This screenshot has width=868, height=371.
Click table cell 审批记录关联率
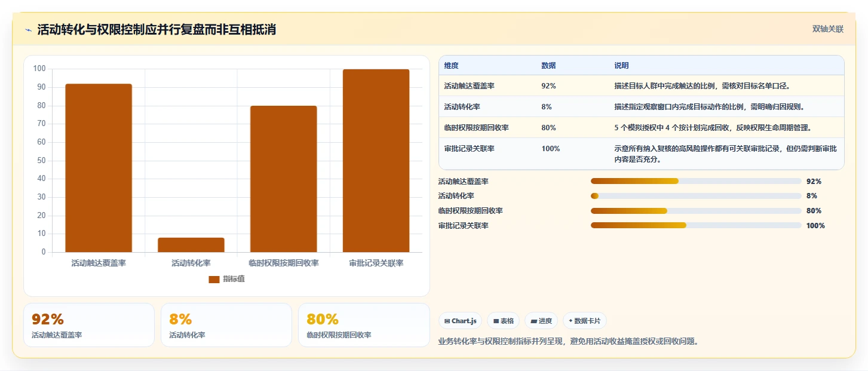click(469, 149)
